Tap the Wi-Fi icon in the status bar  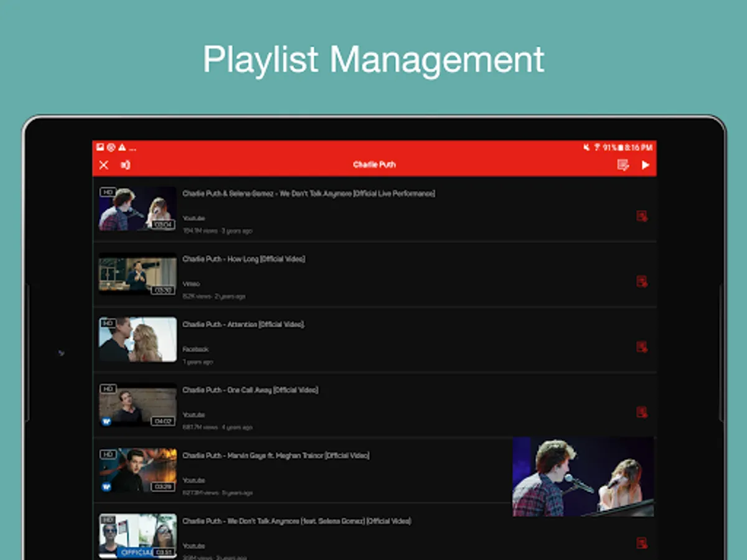pyautogui.click(x=596, y=147)
